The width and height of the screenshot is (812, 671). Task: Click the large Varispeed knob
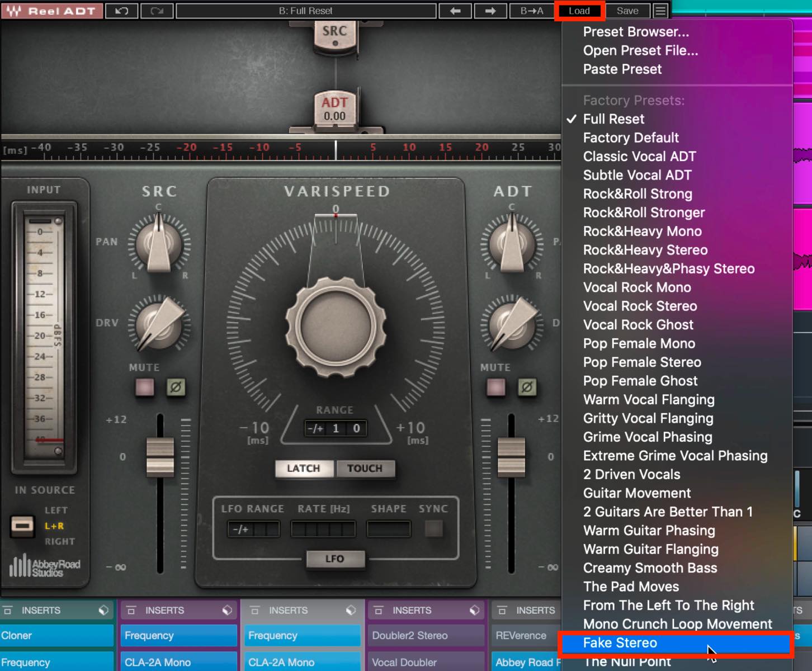pos(336,327)
